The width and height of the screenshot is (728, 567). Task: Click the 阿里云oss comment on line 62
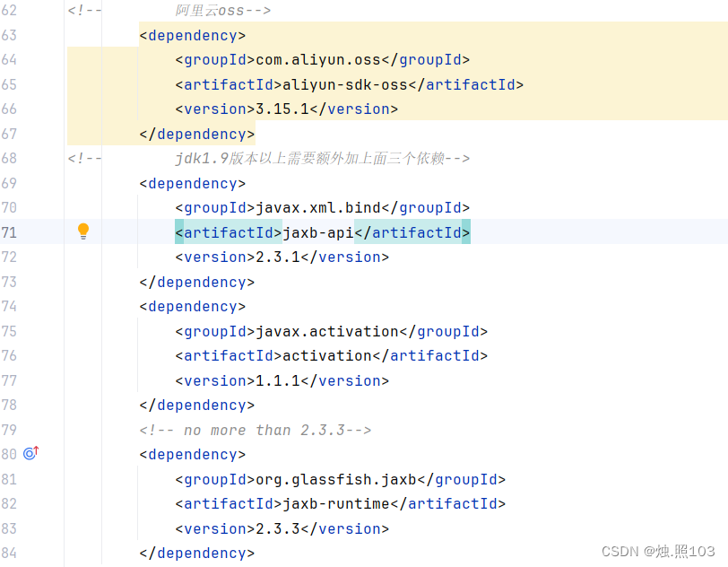pos(223,11)
